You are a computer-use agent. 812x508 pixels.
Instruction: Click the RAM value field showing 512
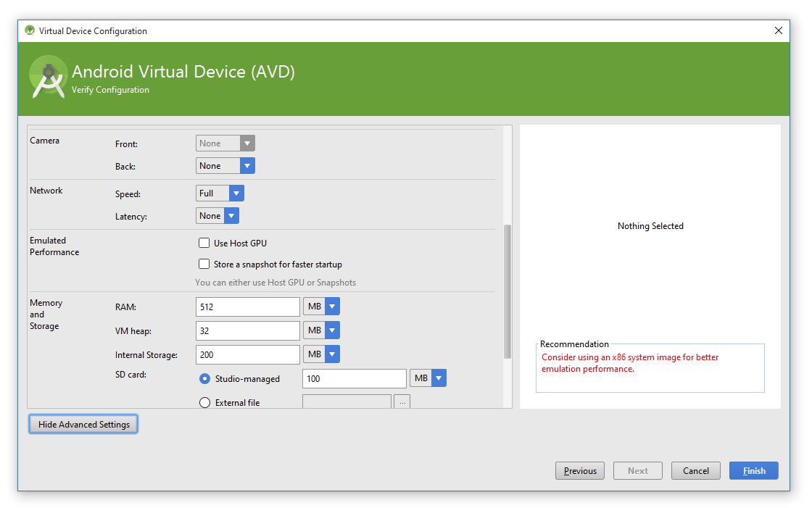247,307
